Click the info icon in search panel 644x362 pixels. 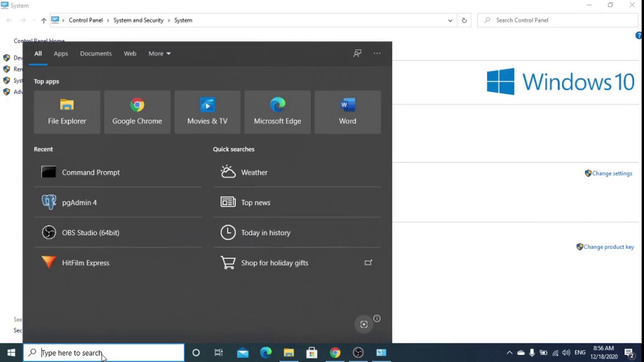click(x=377, y=318)
